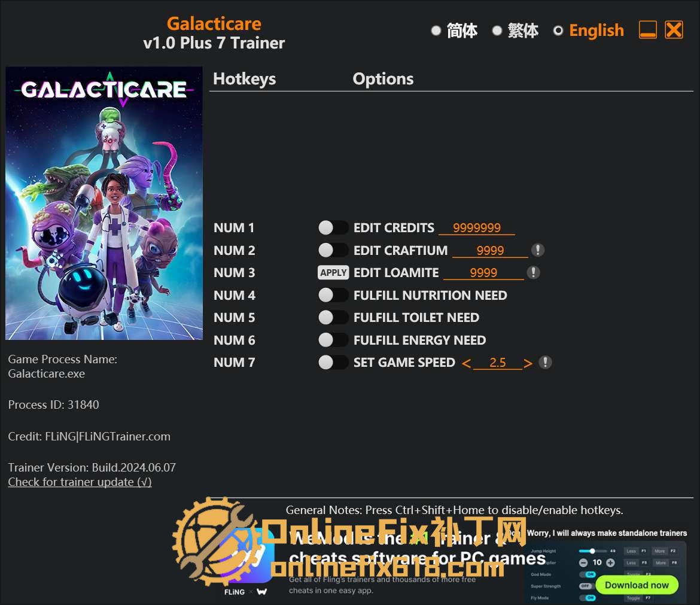This screenshot has height=605, width=700.
Task: Turn on Fulfill Energy Need
Action: [x=333, y=340]
